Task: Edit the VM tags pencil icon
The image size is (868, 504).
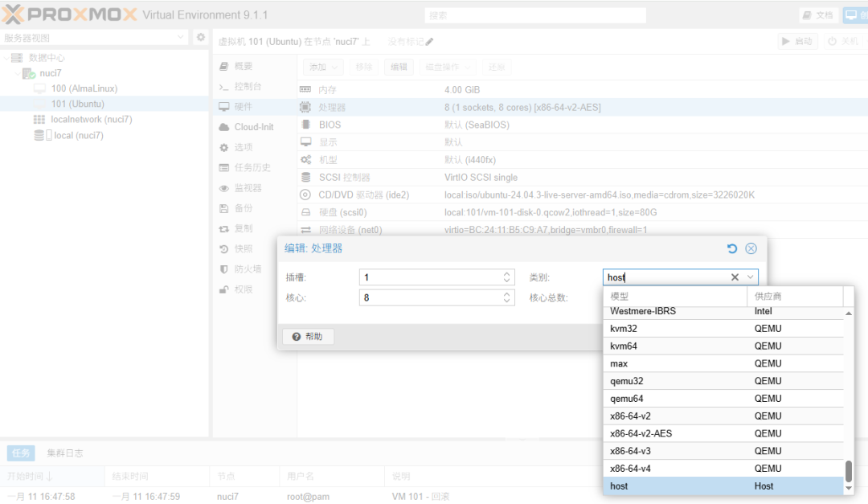Action: tap(429, 42)
